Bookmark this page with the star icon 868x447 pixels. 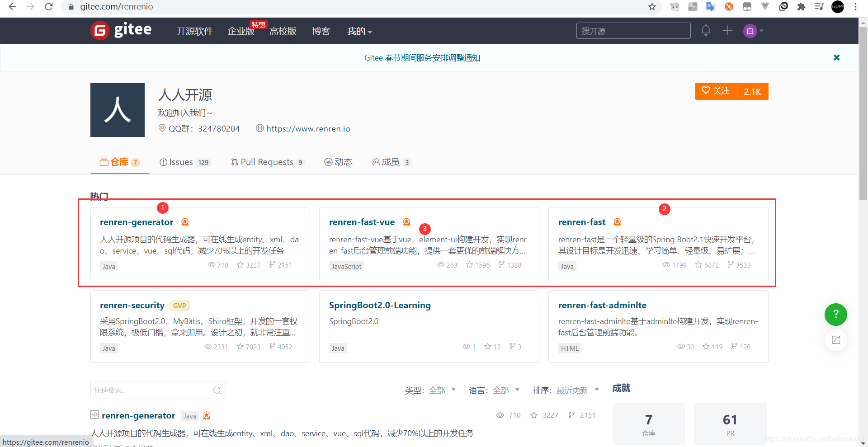(652, 7)
